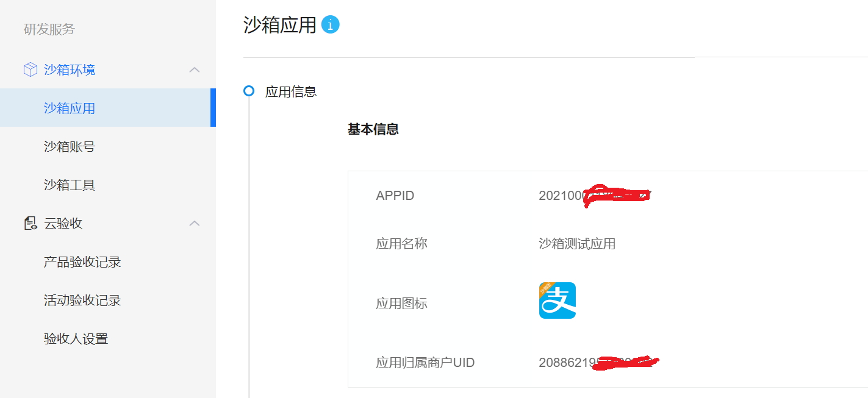Expand the 沙箱环境 chevron arrow
Viewport: 868px width, 398px height.
(194, 69)
